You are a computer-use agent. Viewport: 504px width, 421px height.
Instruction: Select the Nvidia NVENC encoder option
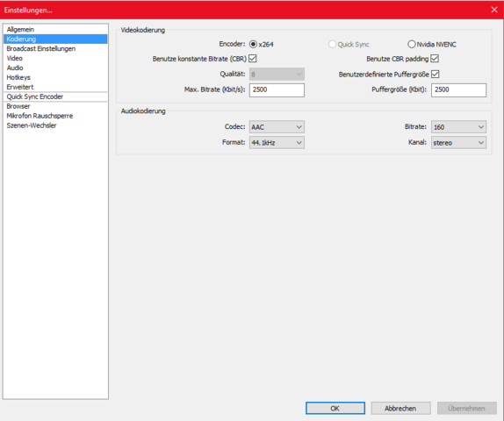[x=412, y=44]
